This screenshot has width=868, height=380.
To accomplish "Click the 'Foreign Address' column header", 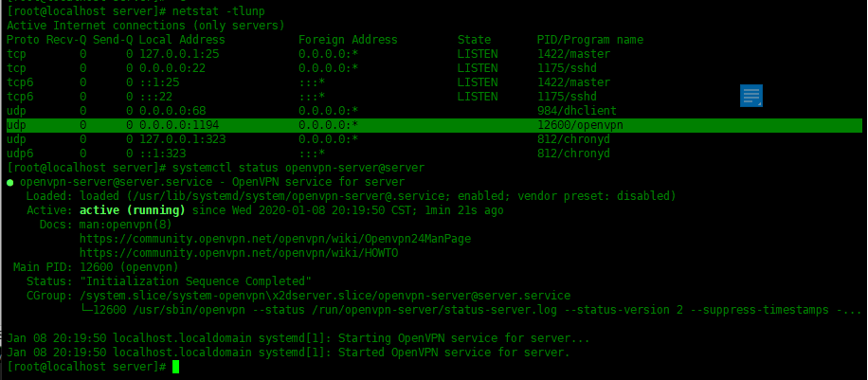I will pos(348,40).
